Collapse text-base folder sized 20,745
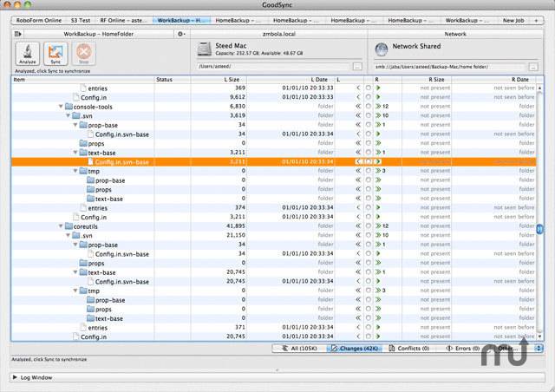The image size is (555, 392). (x=75, y=272)
